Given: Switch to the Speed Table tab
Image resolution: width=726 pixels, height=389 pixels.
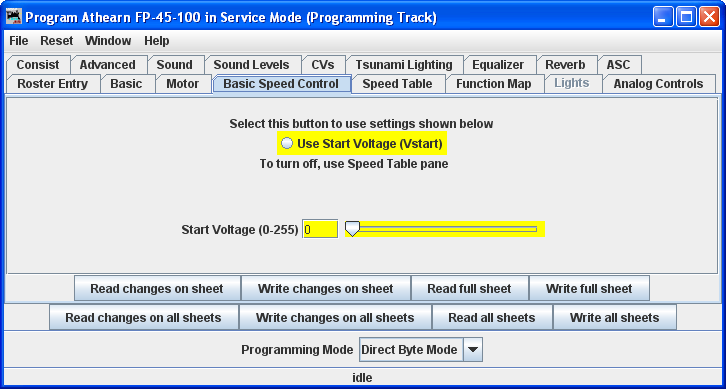Looking at the screenshot, I should [x=397, y=84].
